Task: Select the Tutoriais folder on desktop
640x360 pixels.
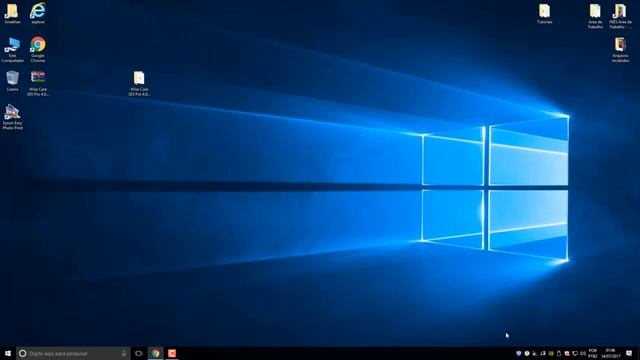Action: (x=544, y=14)
